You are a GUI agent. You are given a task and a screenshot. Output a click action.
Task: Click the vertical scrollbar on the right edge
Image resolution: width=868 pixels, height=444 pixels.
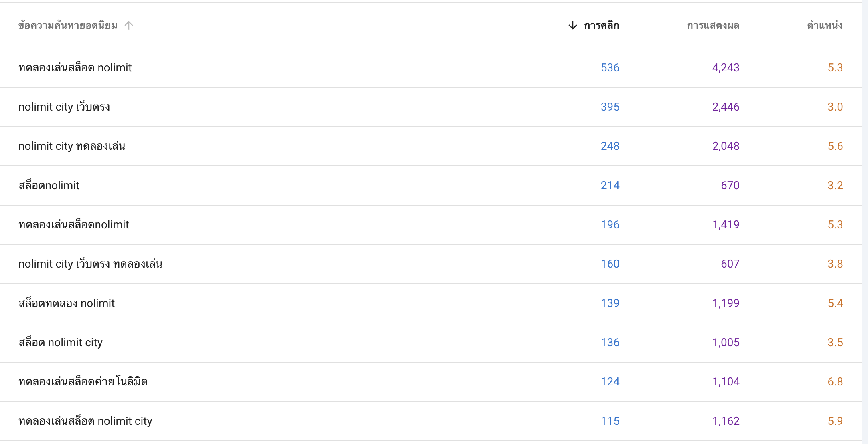click(865, 222)
